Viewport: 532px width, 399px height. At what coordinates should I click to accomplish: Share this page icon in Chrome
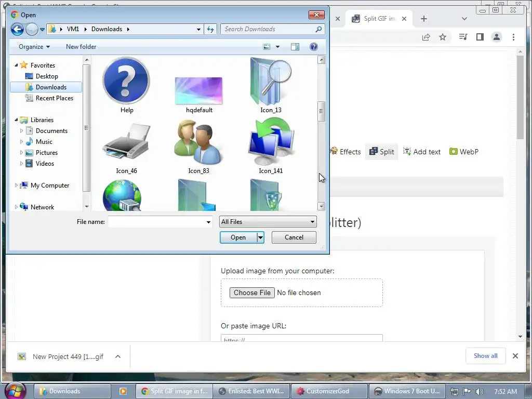426,37
